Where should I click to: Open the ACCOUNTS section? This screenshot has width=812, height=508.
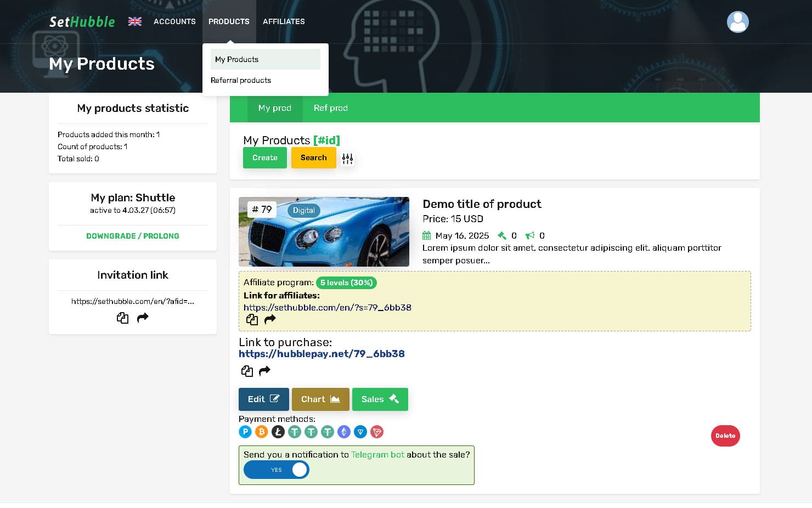tap(174, 21)
